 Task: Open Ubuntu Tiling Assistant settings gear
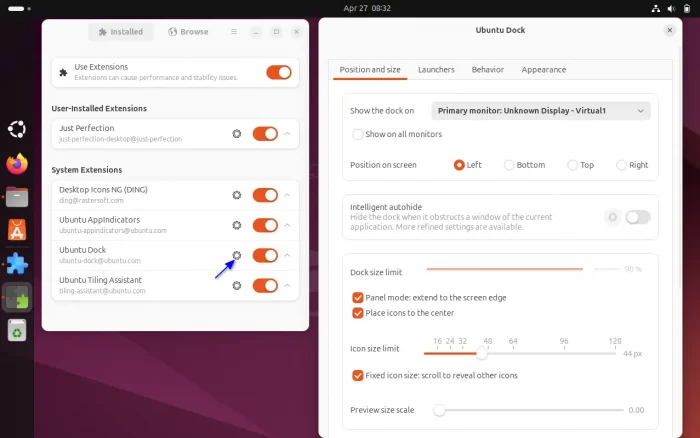click(x=237, y=285)
